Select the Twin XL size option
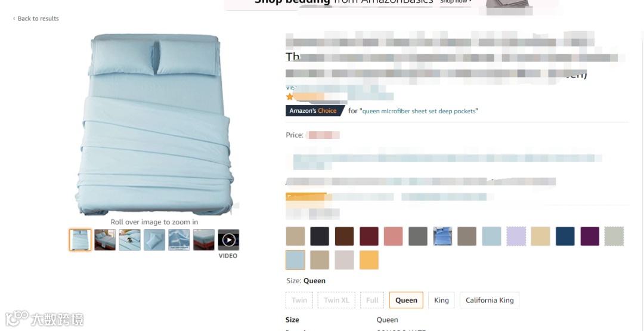The width and height of the screenshot is (644, 331). (336, 300)
